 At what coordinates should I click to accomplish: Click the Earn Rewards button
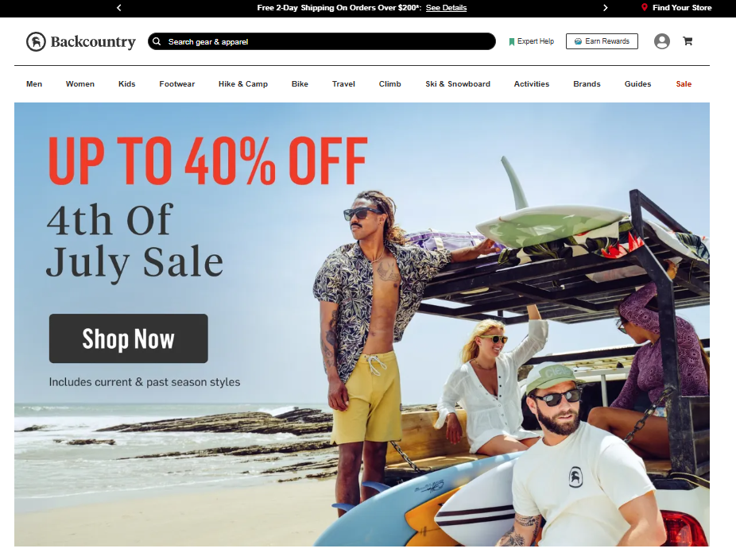pos(602,41)
